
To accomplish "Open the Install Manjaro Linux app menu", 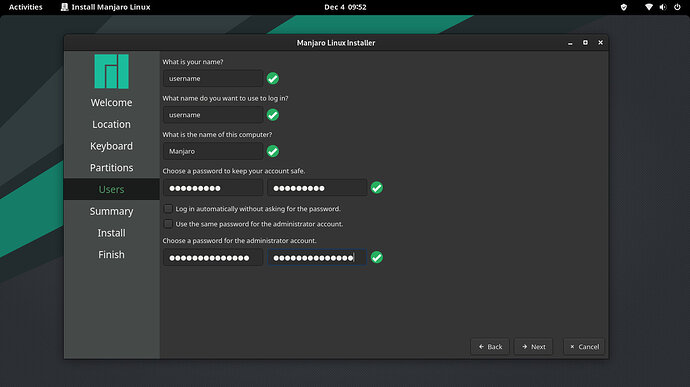I will coord(106,7).
